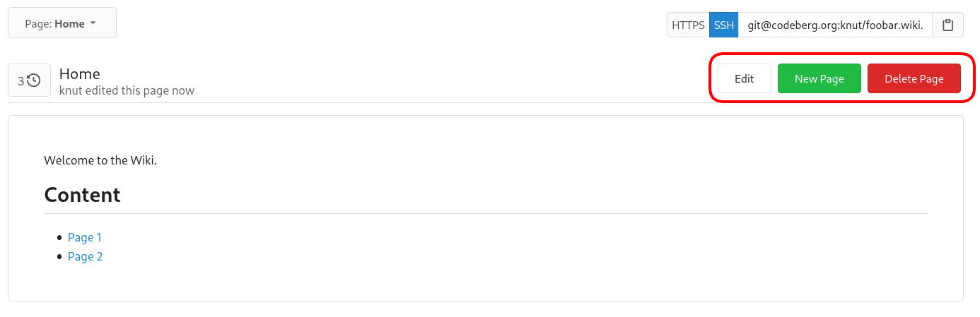Click the clock history icon
980x317 pixels.
pyautogui.click(x=34, y=80)
